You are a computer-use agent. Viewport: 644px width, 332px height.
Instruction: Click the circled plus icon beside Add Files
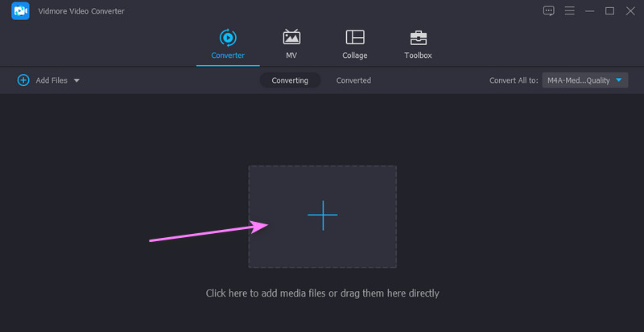click(23, 80)
